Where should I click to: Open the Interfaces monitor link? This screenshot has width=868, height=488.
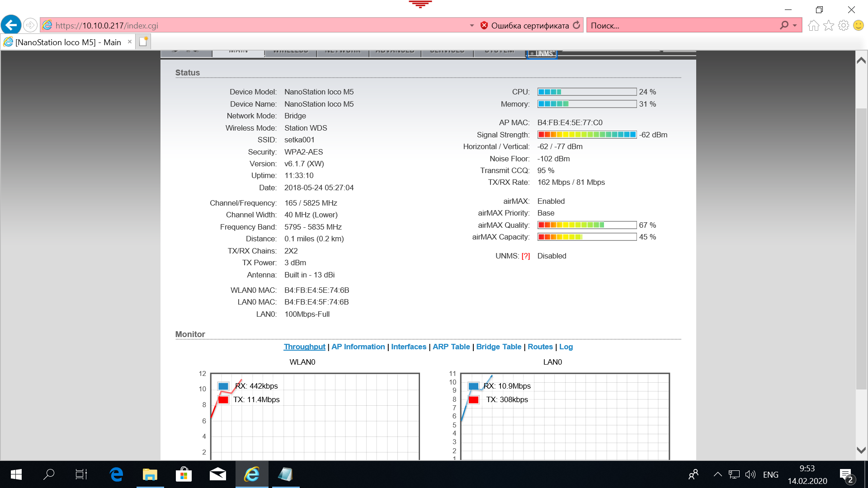(x=409, y=347)
